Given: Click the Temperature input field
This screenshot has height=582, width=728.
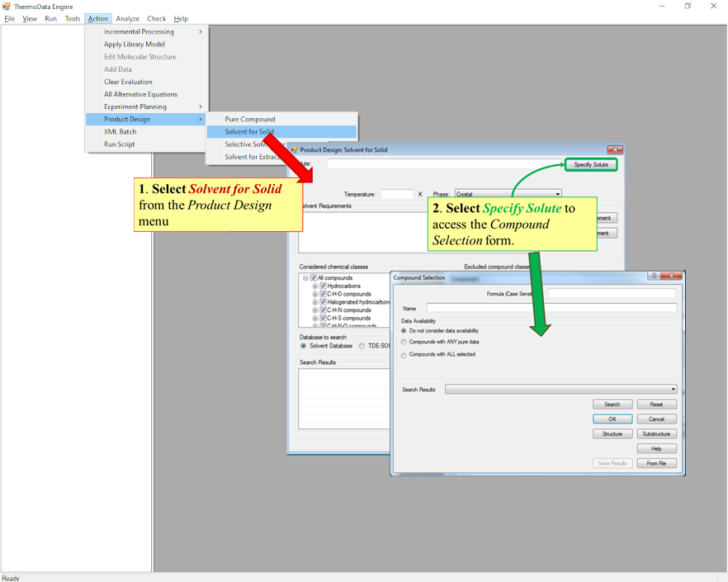Looking at the screenshot, I should point(397,194).
